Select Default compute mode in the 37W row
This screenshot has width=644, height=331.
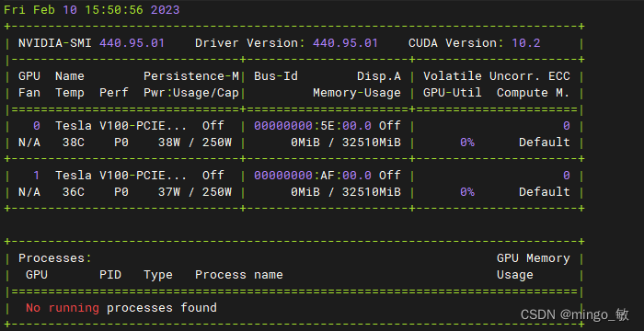click(x=545, y=192)
